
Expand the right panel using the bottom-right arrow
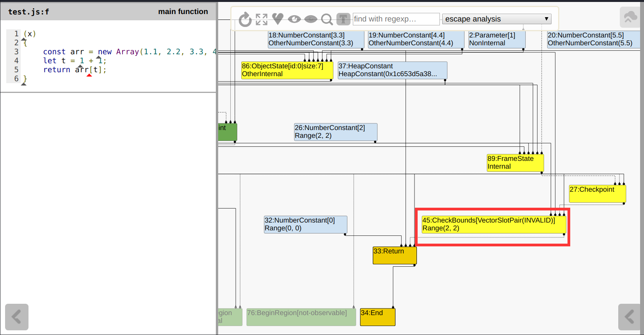[x=629, y=317]
